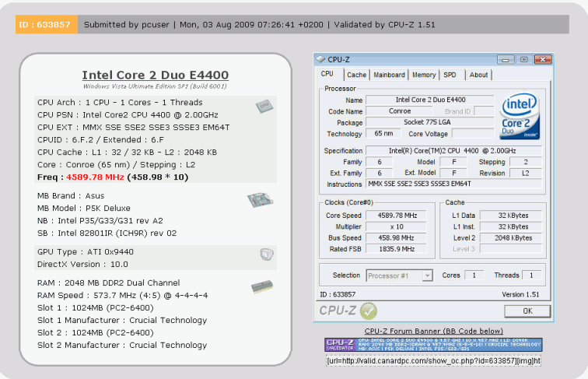The height and width of the screenshot is (379, 588).
Task: Click the text 'DirectX Version : 10.0'
Action: tap(82, 264)
